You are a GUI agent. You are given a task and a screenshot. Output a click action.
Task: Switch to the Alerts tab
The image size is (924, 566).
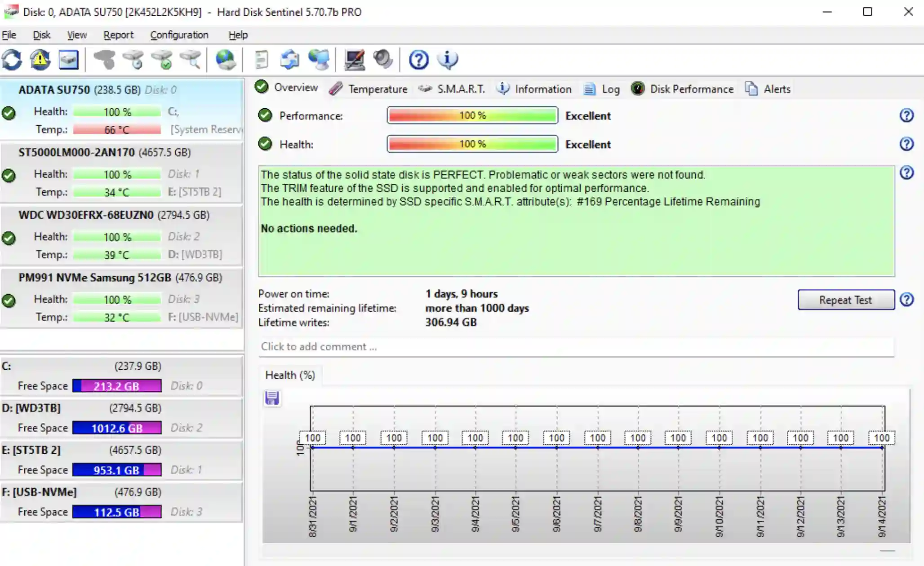tap(768, 89)
